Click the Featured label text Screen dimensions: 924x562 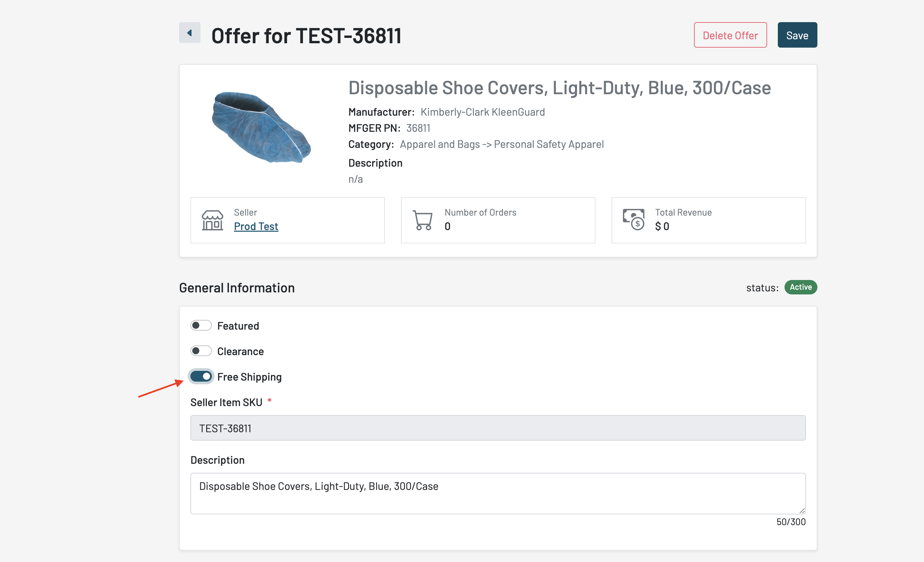click(238, 326)
